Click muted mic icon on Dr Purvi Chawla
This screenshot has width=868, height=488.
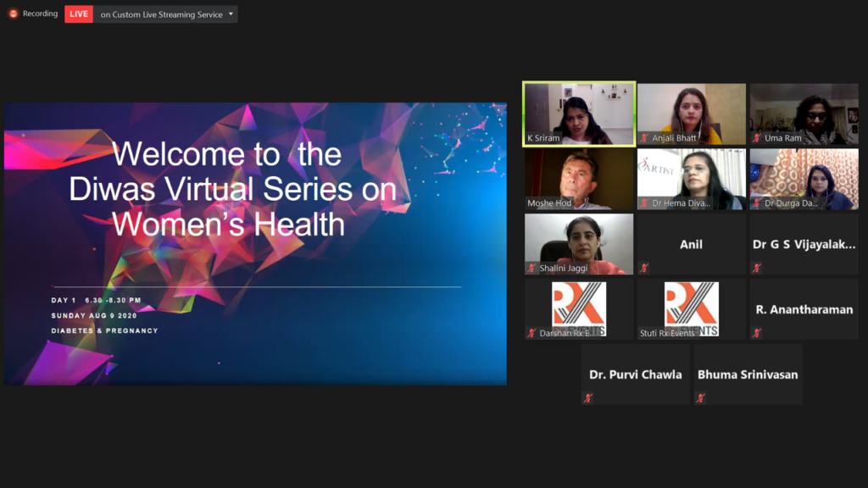(588, 398)
